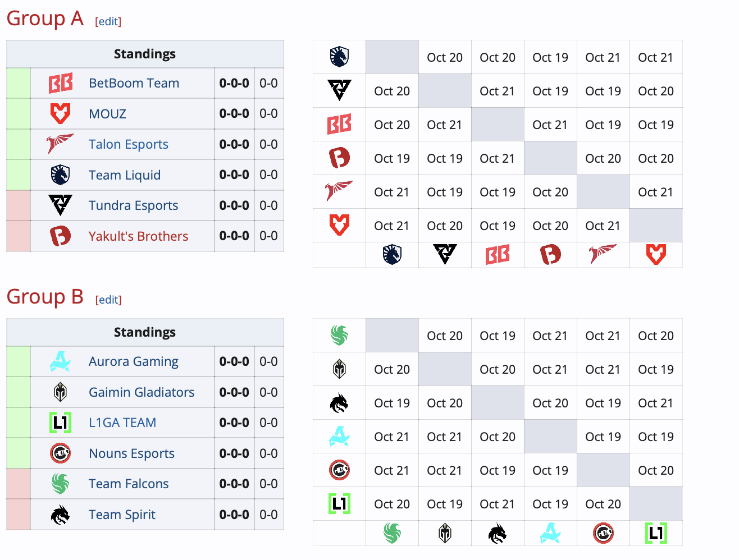739x560 pixels.
Task: Open the Team Spirit team link
Action: (x=122, y=515)
